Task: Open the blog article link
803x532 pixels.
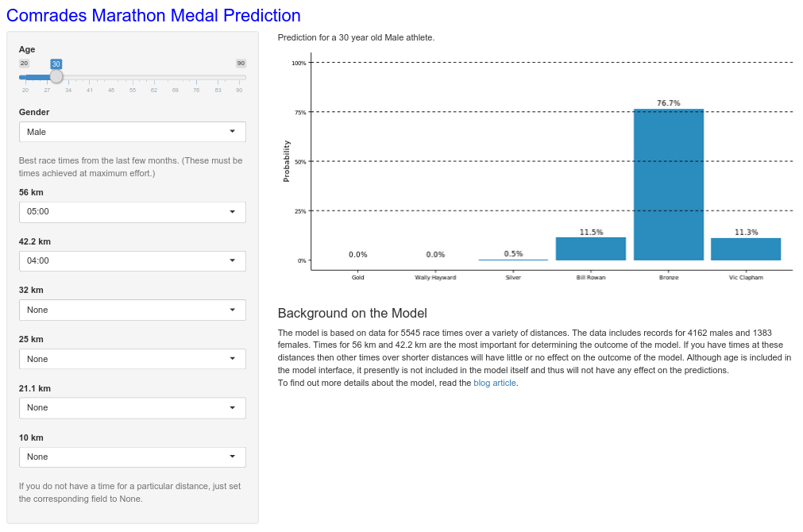Action: (x=494, y=383)
